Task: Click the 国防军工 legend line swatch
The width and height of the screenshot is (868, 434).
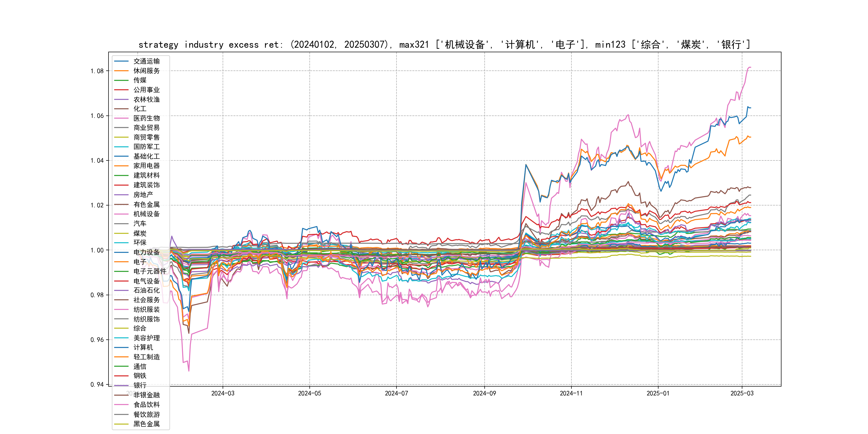Action: pos(121,147)
